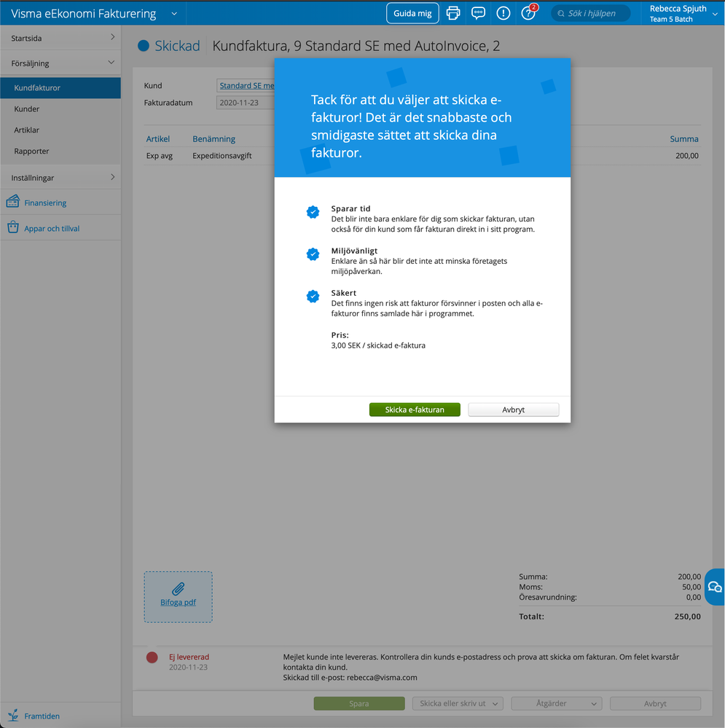Image resolution: width=725 pixels, height=728 pixels.
Task: Click the Artikel column header
Action: (x=158, y=138)
